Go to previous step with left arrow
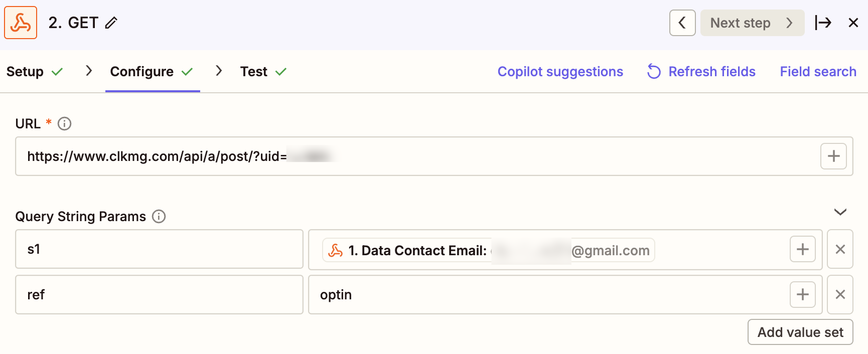This screenshot has width=868, height=354. click(682, 23)
